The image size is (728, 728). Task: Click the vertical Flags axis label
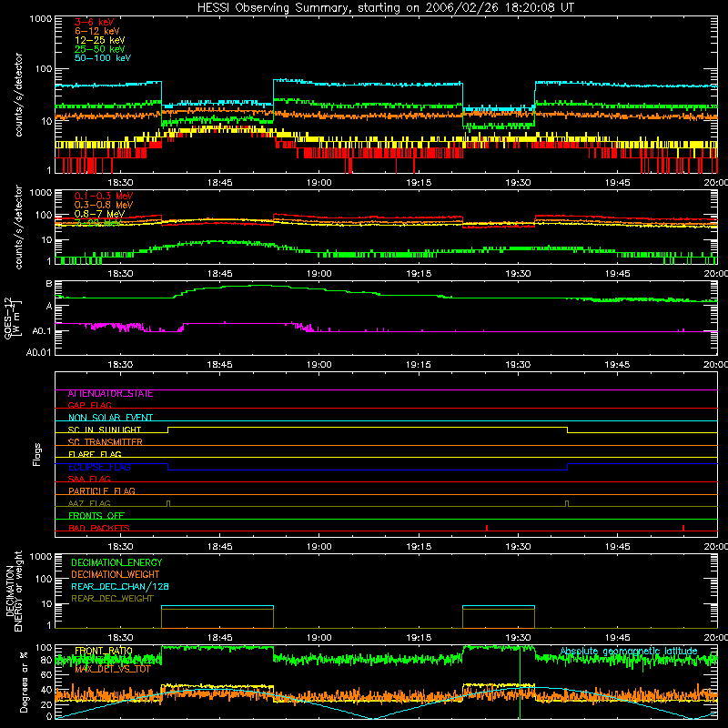coord(37,454)
